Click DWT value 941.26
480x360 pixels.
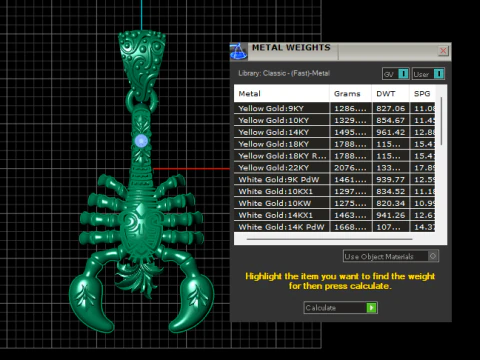tap(390, 215)
